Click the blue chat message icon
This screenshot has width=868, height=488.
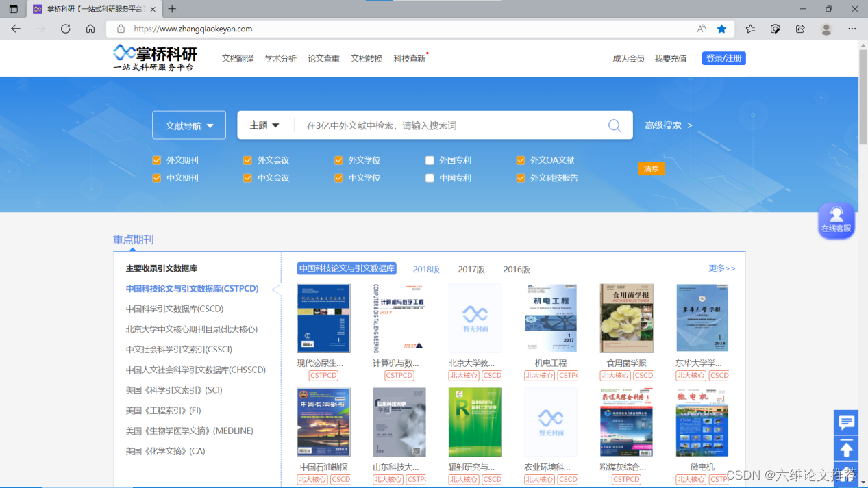coord(846,422)
